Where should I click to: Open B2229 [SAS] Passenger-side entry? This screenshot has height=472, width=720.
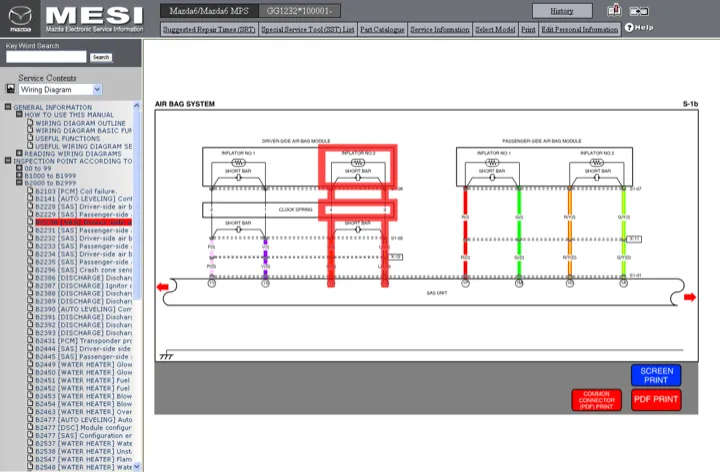coord(82,214)
